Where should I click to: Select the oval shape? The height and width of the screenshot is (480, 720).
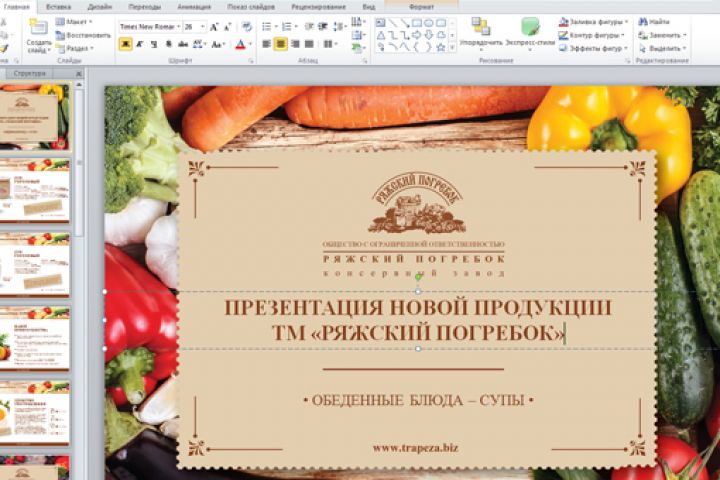[428, 23]
